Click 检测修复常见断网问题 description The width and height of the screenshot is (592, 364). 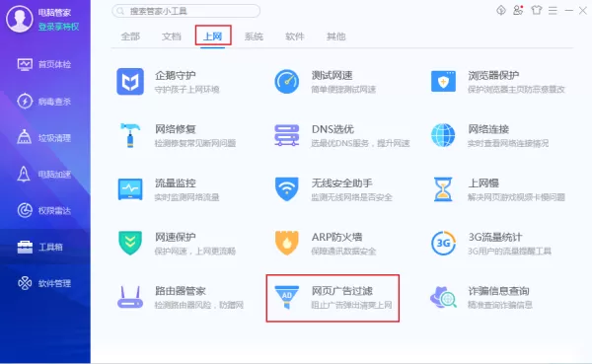[195, 143]
